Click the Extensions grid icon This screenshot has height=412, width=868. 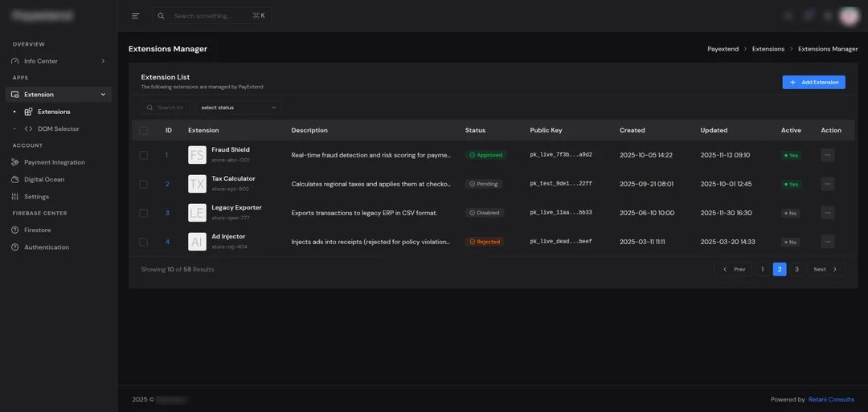29,112
